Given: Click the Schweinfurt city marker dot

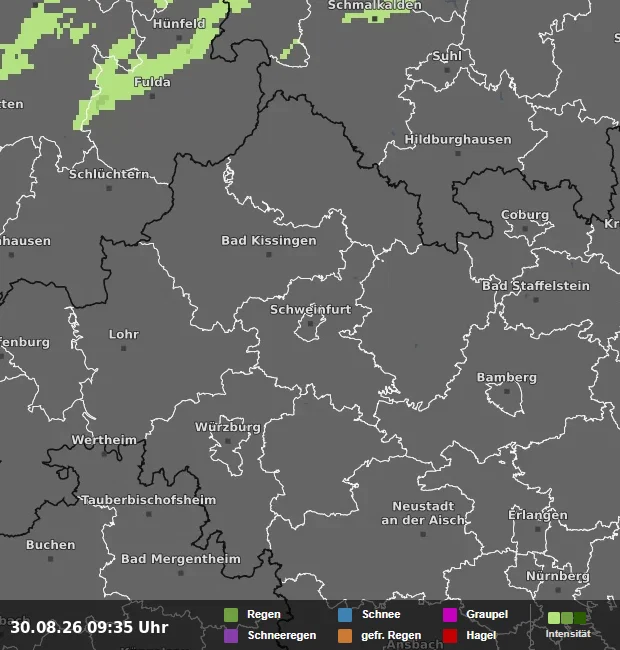Looking at the screenshot, I should pos(310,323).
